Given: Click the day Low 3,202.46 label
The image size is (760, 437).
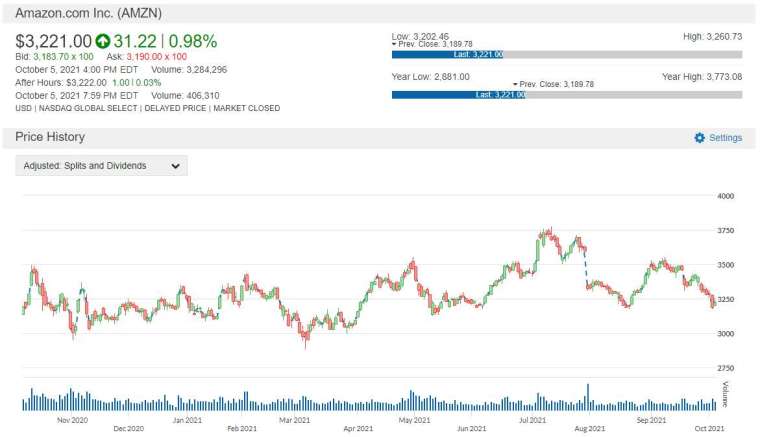Looking at the screenshot, I should pos(420,36).
